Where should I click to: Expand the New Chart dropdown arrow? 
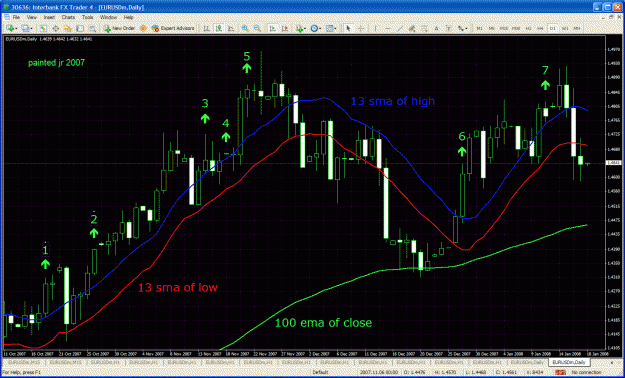coord(16,29)
